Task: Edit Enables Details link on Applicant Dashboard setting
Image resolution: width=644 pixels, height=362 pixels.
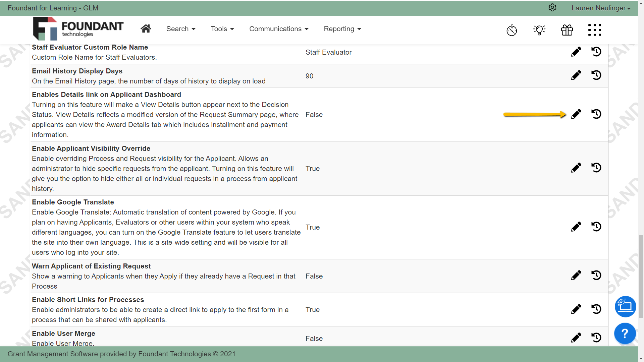Action: [576, 114]
